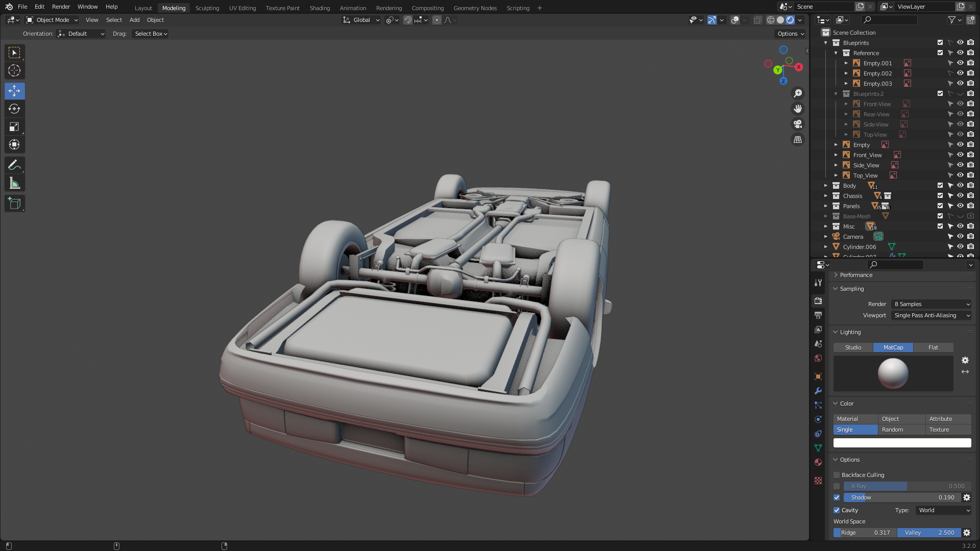This screenshot has width=980, height=551.
Task: Switch to perspective/orthographic grid icon
Action: pos(797,139)
